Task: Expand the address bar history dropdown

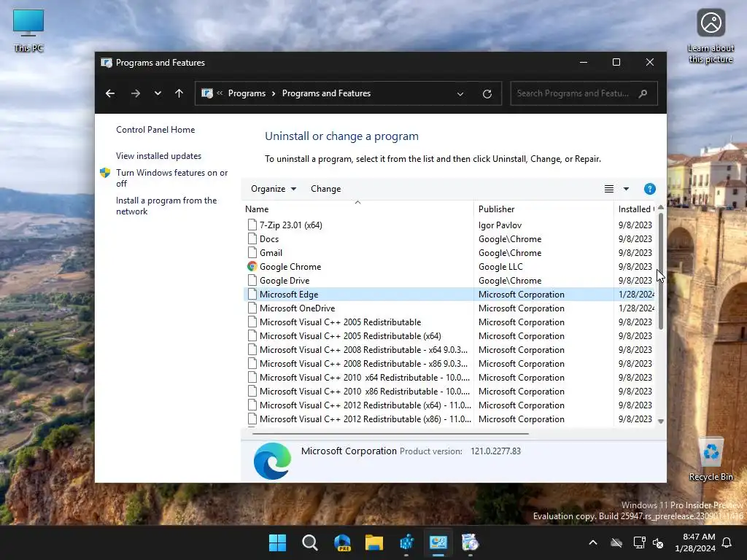Action: point(460,94)
